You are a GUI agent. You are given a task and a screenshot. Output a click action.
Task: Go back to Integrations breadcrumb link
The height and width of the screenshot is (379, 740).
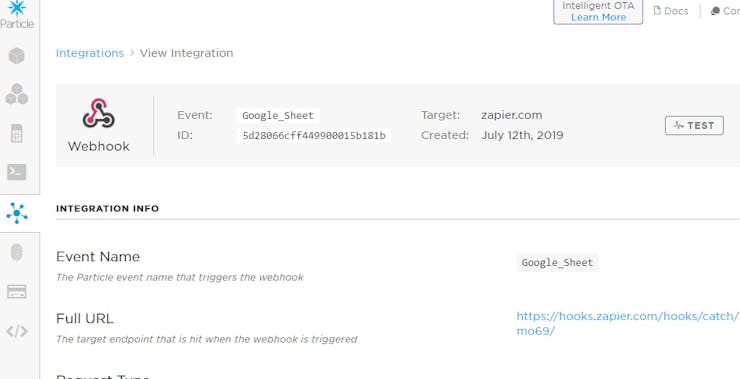[90, 53]
